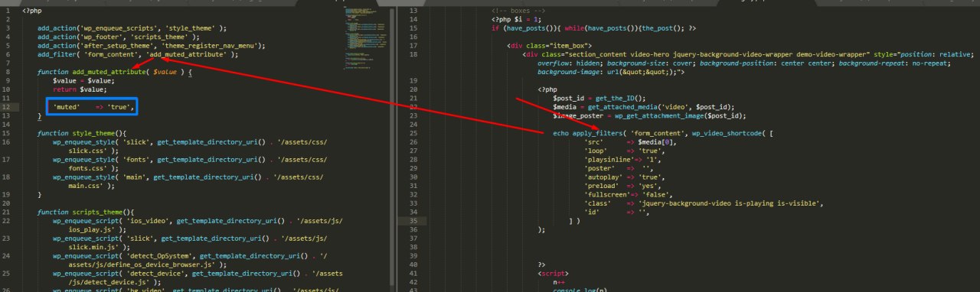The image size is (980, 292).
Task: Click line number 35 in the right gutter
Action: pos(413,221)
